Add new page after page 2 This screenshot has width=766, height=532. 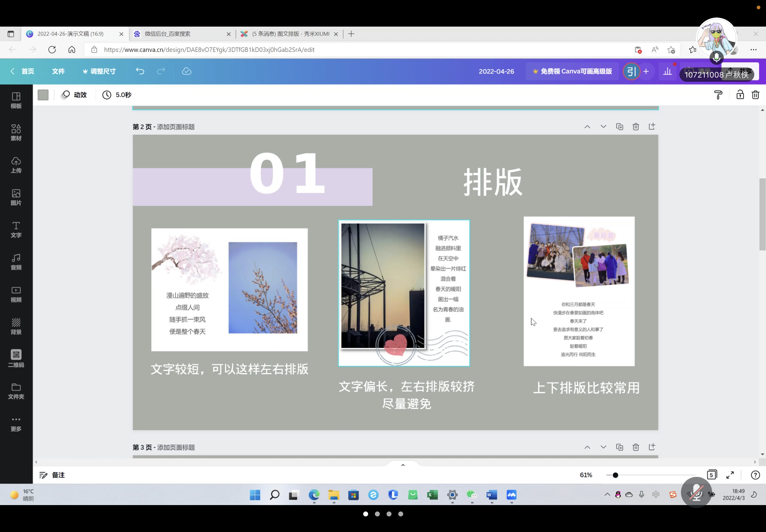[652, 127]
